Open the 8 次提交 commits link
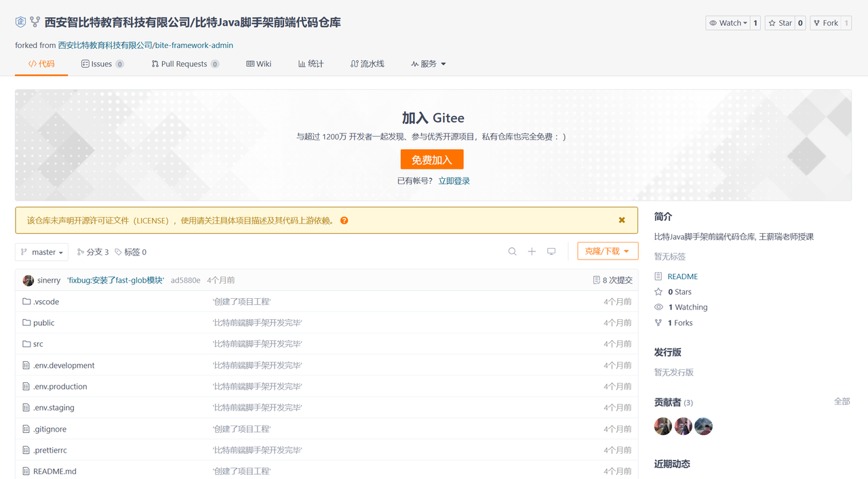868x479 pixels. coord(612,280)
